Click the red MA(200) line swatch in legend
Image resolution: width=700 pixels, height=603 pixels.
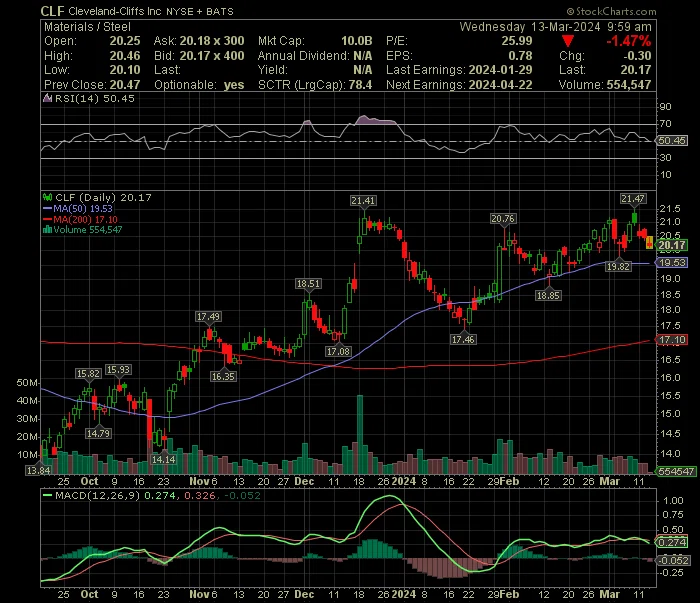(x=47, y=220)
